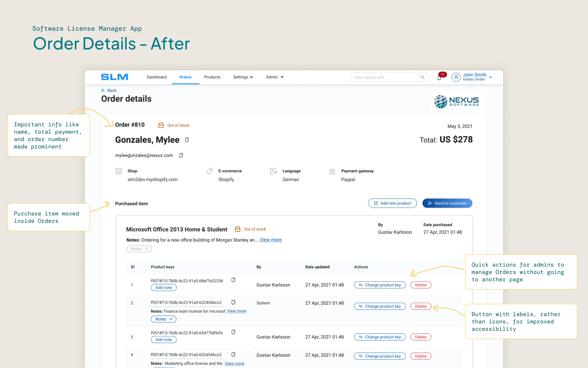The image size is (588, 368).
Task: Copy customer name Gonzales, Mylee
Action: (187, 140)
